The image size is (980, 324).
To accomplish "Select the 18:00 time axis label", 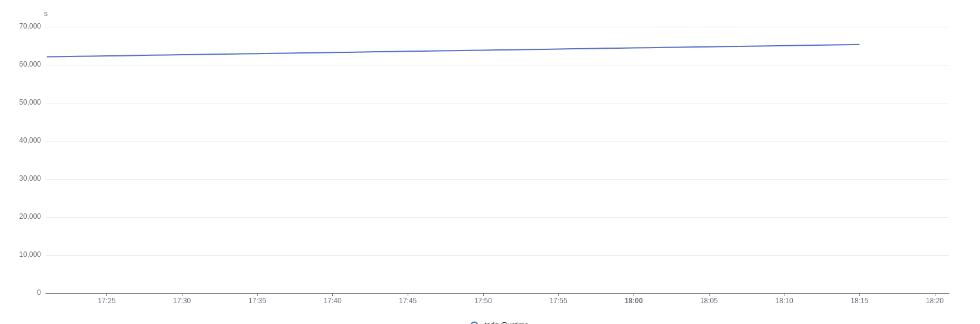I will coord(634,301).
